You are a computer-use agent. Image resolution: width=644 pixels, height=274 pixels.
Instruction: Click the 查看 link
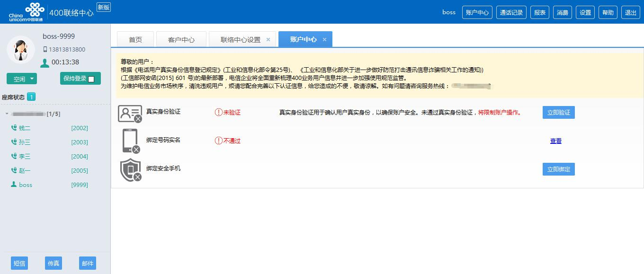(555, 141)
